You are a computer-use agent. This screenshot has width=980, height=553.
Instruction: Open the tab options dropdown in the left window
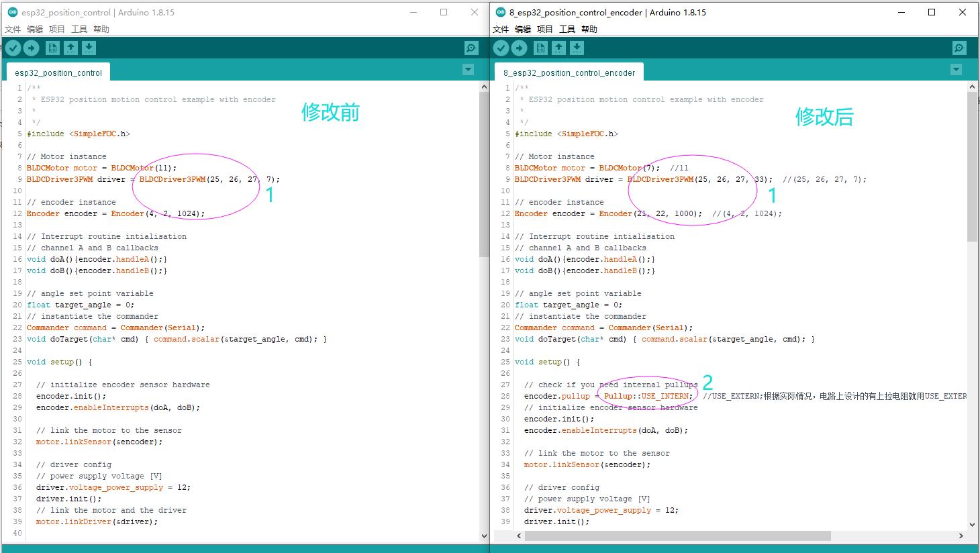point(468,70)
